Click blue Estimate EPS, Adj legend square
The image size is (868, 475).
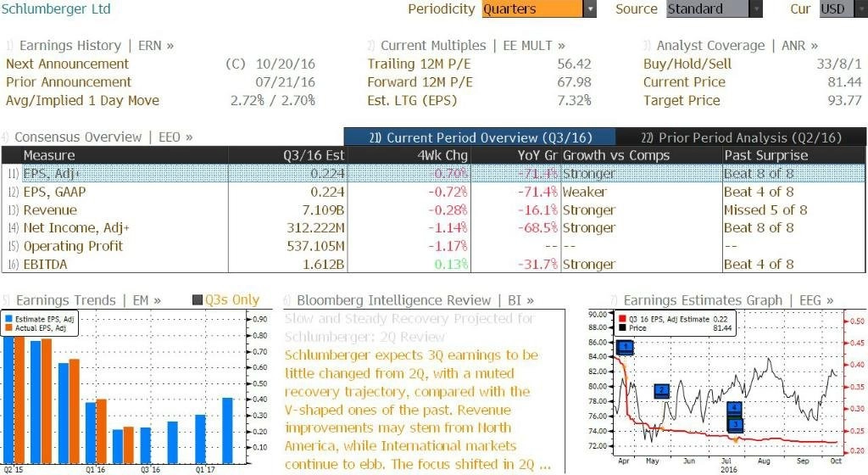[8, 320]
